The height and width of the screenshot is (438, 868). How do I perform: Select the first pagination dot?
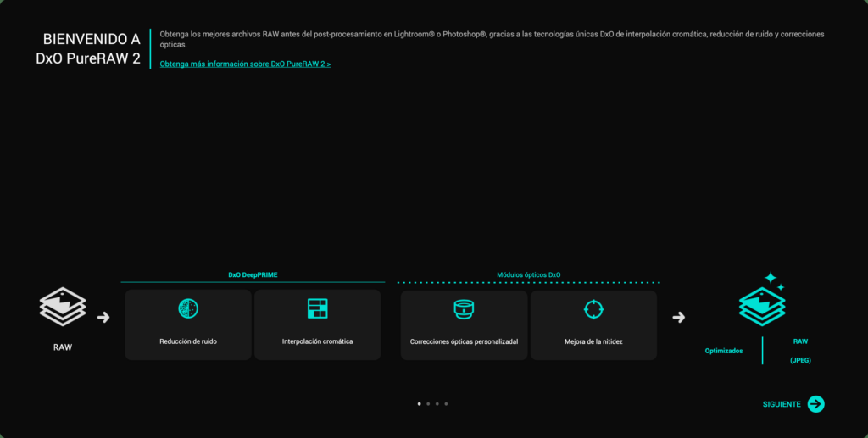click(419, 404)
